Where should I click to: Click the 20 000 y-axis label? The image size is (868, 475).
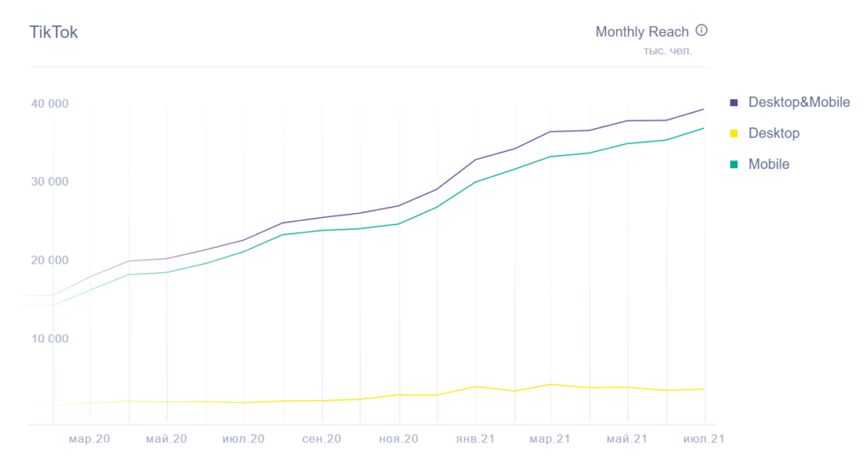pos(50,260)
